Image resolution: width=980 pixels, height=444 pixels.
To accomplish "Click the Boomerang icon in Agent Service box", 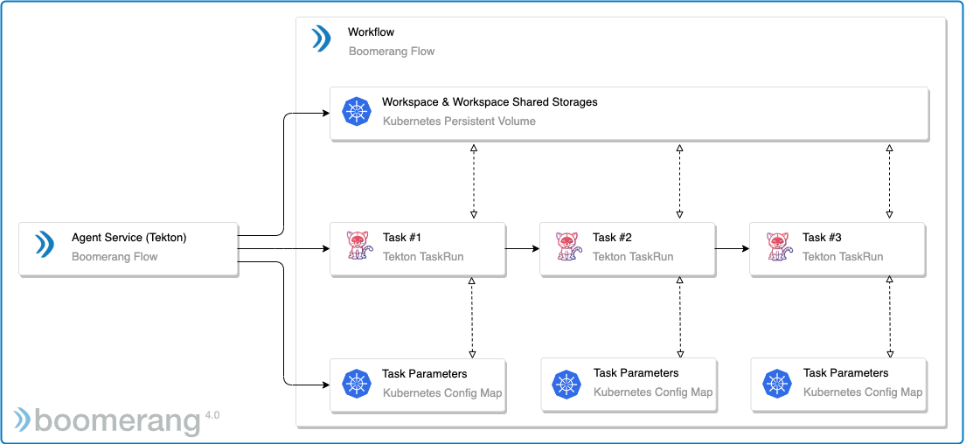I will coord(45,246).
